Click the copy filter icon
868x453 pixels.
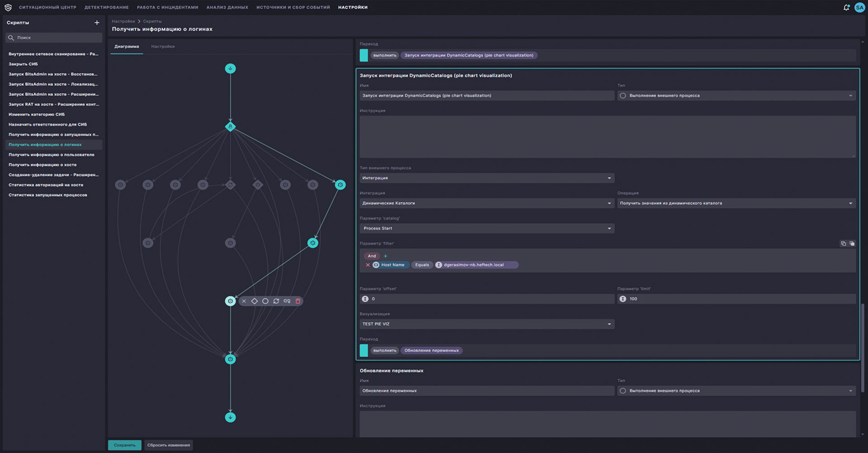pos(843,243)
